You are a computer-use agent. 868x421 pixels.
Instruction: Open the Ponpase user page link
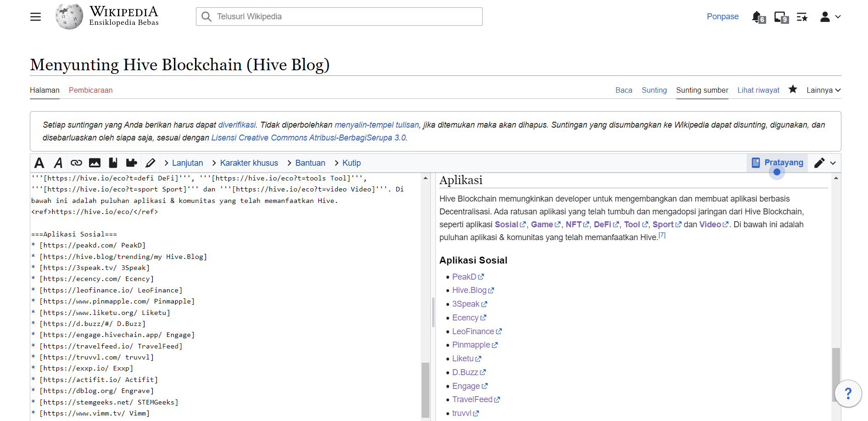point(722,17)
